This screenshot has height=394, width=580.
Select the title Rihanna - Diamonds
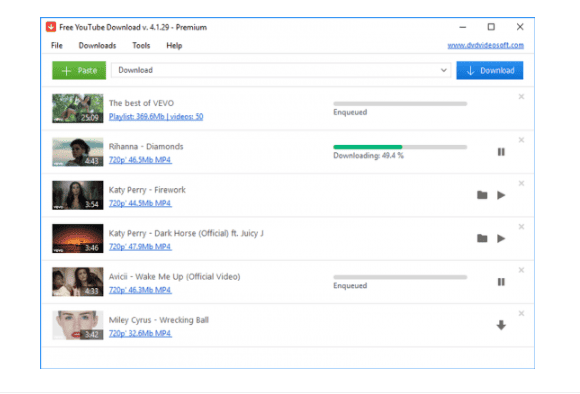[146, 147]
